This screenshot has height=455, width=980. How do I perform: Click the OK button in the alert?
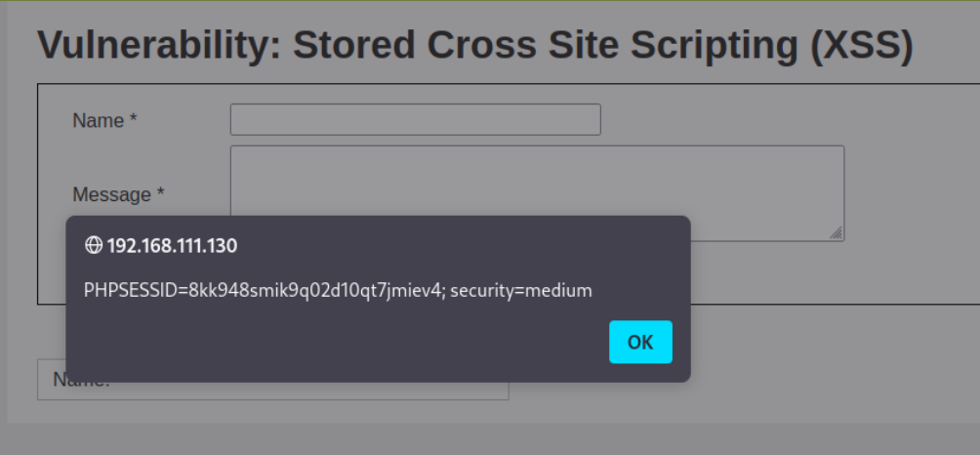[640, 342]
